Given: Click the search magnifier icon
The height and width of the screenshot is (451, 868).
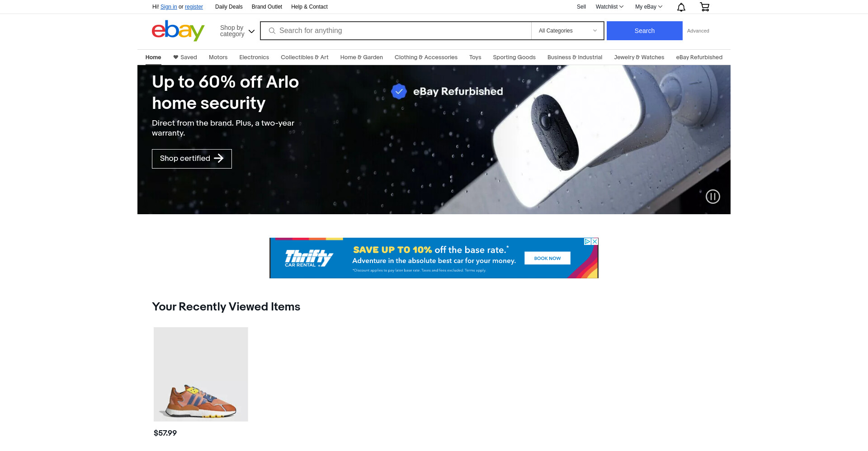Looking at the screenshot, I should point(272,31).
